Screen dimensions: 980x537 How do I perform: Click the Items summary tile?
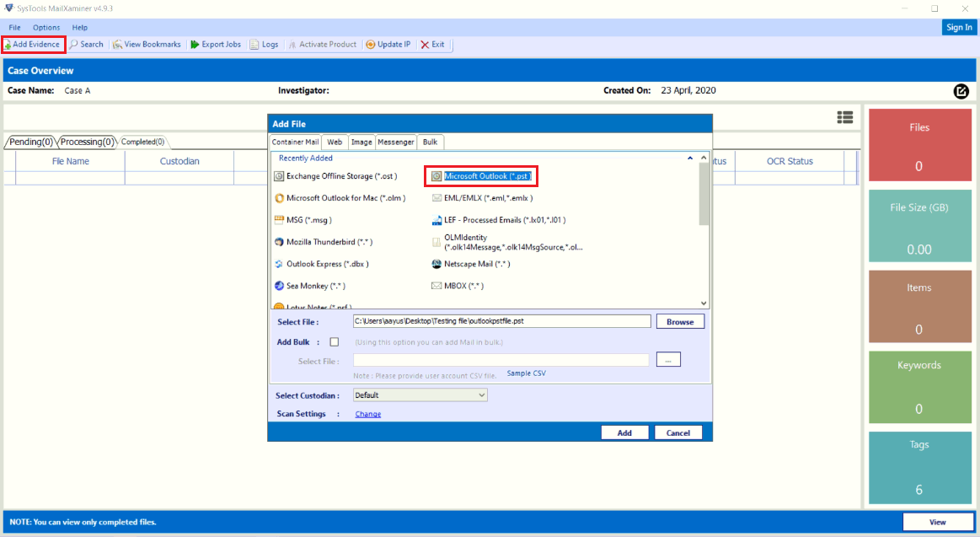[x=919, y=306]
